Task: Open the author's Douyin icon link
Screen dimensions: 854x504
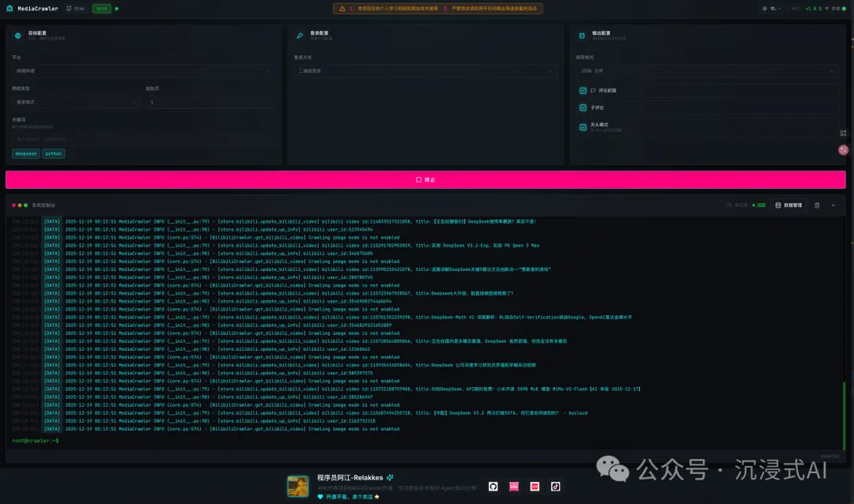Action: (555, 487)
